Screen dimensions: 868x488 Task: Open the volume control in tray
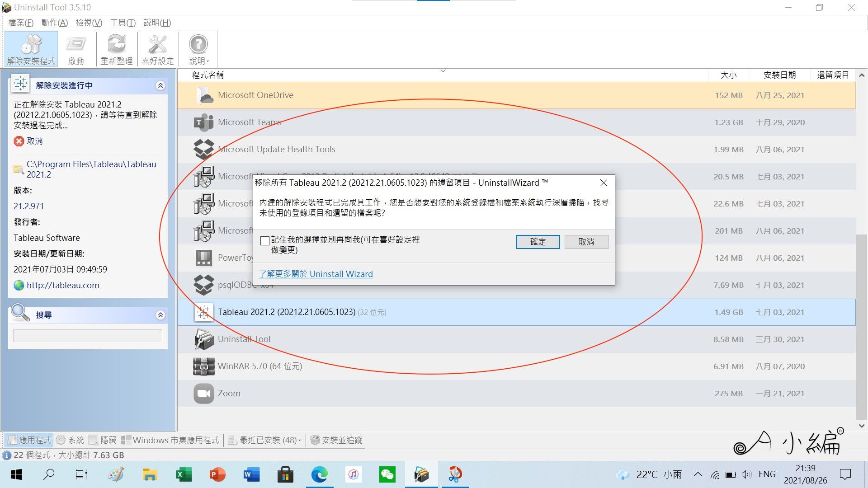(x=746, y=474)
